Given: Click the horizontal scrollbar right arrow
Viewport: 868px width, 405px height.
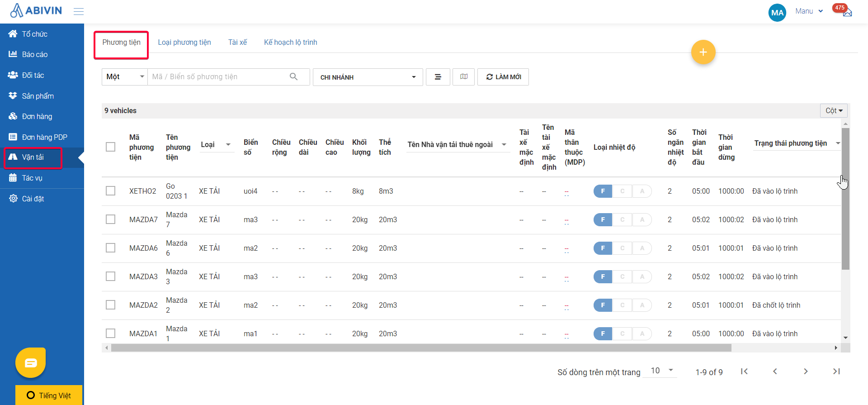Looking at the screenshot, I should 836,348.
